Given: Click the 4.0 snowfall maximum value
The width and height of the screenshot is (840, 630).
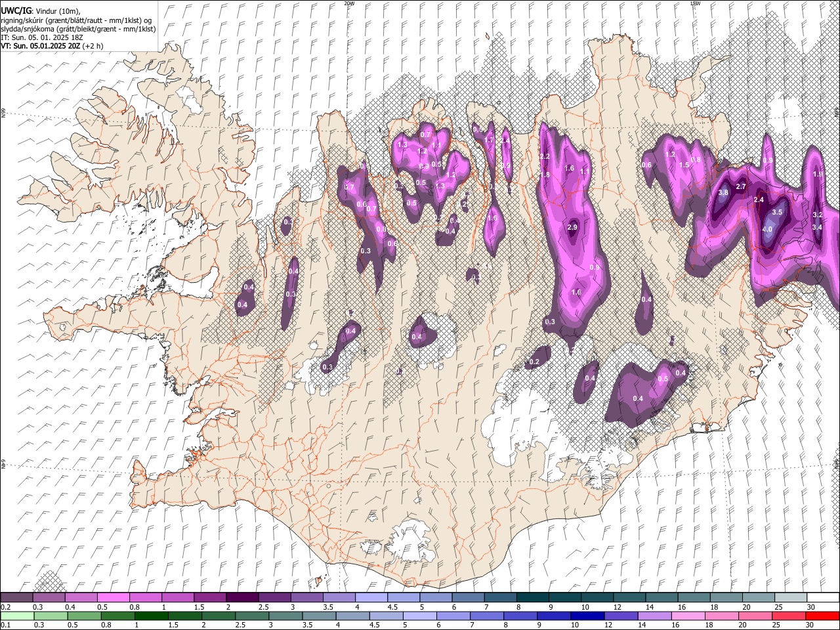Looking at the screenshot, I should (x=767, y=229).
